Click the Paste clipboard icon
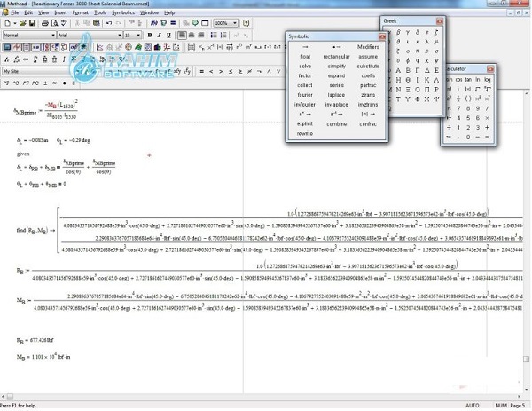This screenshot has height=411, width=532. [97, 23]
